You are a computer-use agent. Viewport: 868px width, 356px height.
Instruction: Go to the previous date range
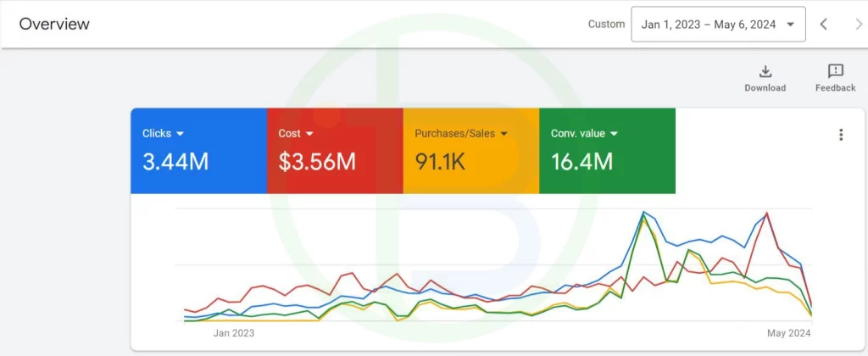pos(823,24)
